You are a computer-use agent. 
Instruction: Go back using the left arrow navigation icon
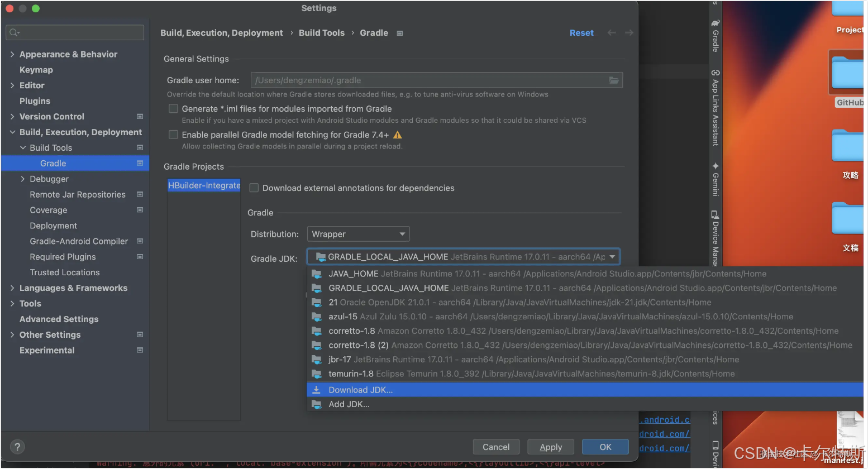click(x=612, y=33)
